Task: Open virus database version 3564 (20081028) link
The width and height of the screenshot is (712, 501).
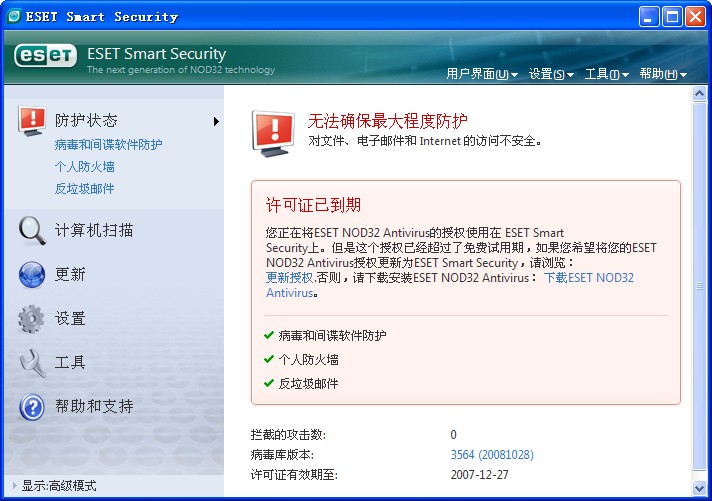Action: click(492, 455)
